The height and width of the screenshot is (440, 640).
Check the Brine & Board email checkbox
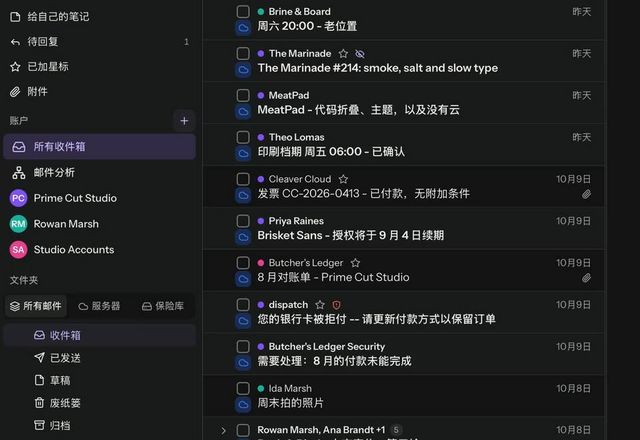coord(243,11)
